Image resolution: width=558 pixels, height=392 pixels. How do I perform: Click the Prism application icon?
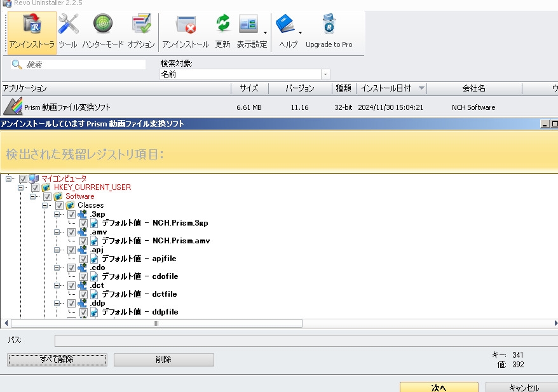coord(13,107)
